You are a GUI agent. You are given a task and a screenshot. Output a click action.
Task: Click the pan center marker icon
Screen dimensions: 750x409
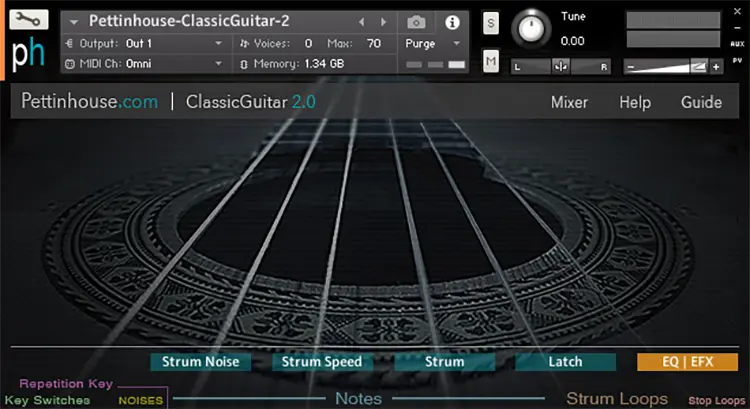coord(560,66)
